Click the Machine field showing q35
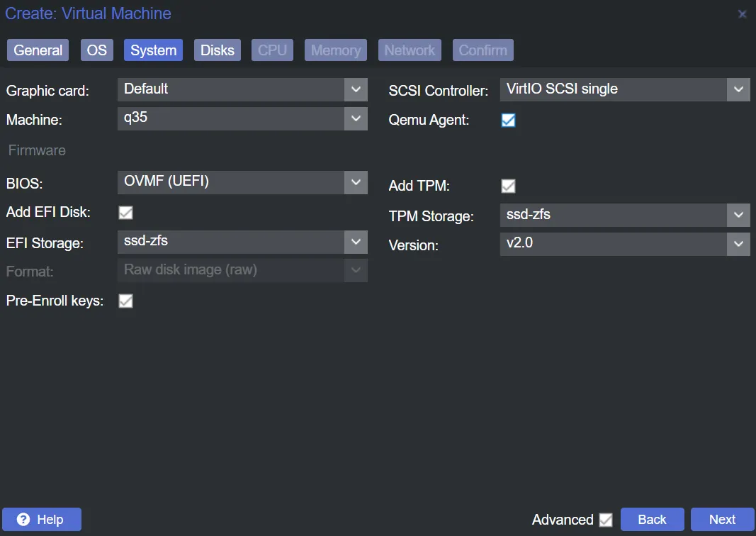Viewport: 756px width, 536px height. (x=230, y=118)
